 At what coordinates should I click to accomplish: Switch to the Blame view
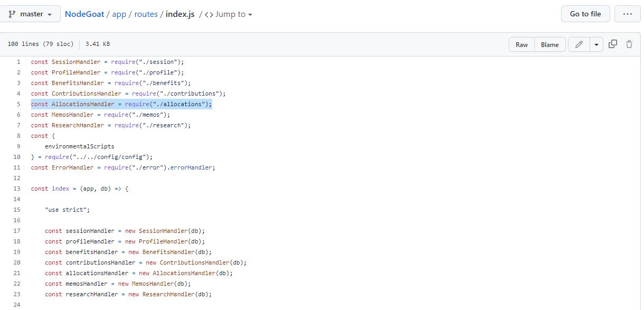coord(550,44)
